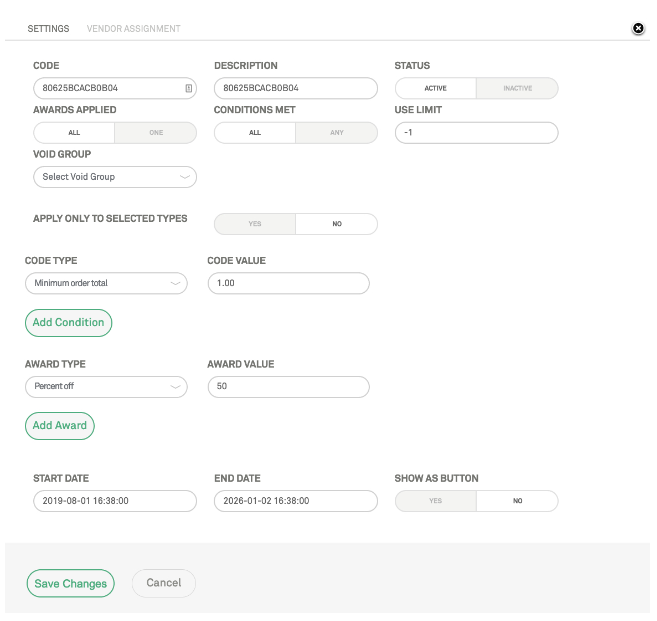The height and width of the screenshot is (621, 657).
Task: Choose Yes for Apply Only to Selected Types
Action: pyautogui.click(x=255, y=224)
